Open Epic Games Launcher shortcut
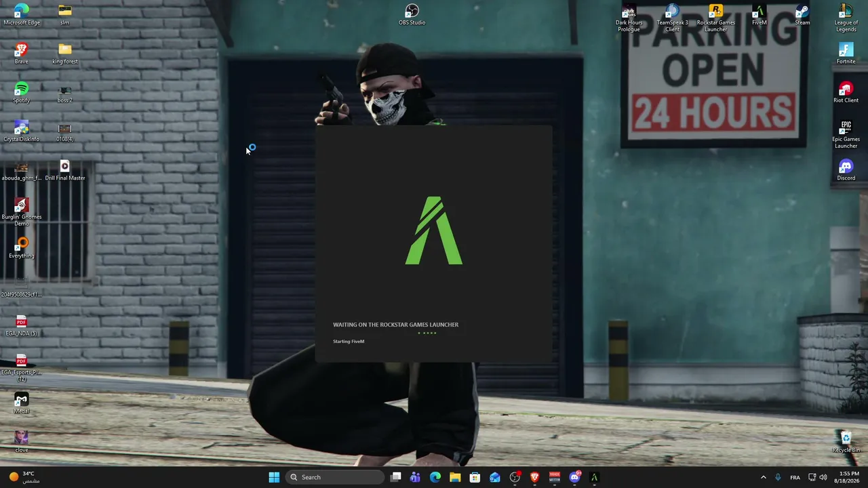The height and width of the screenshot is (488, 868). pyautogui.click(x=846, y=134)
